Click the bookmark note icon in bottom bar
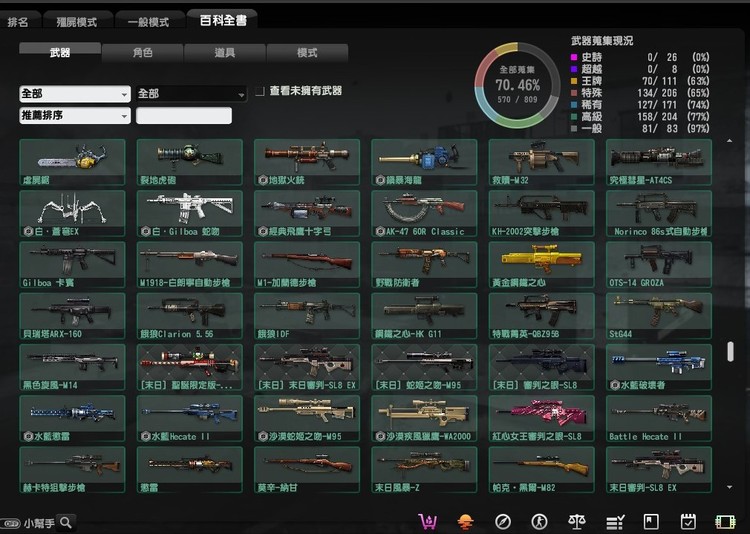 point(651,522)
